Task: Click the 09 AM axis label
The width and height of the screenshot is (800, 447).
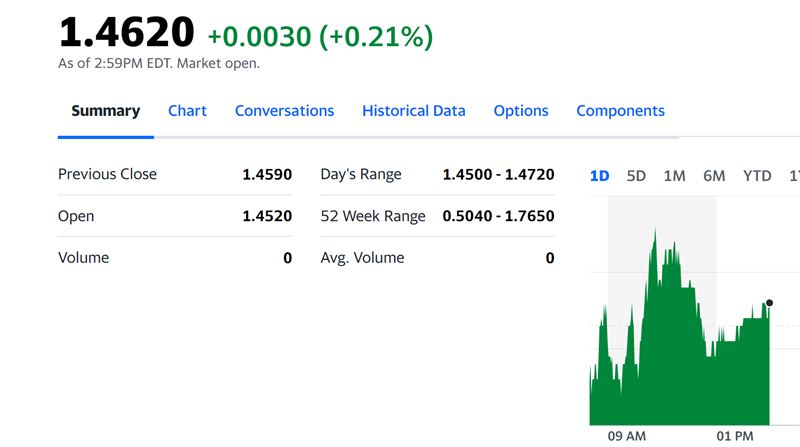Action: tap(627, 436)
